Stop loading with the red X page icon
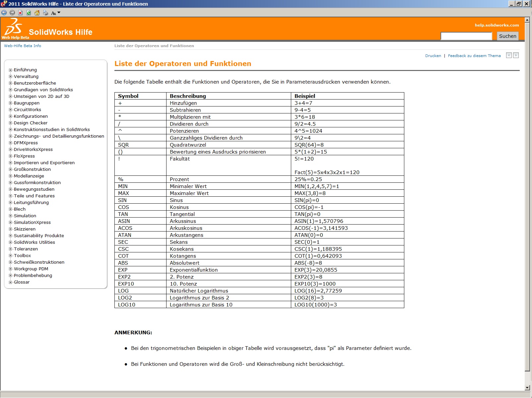This screenshot has height=398, width=532. pyautogui.click(x=21, y=13)
